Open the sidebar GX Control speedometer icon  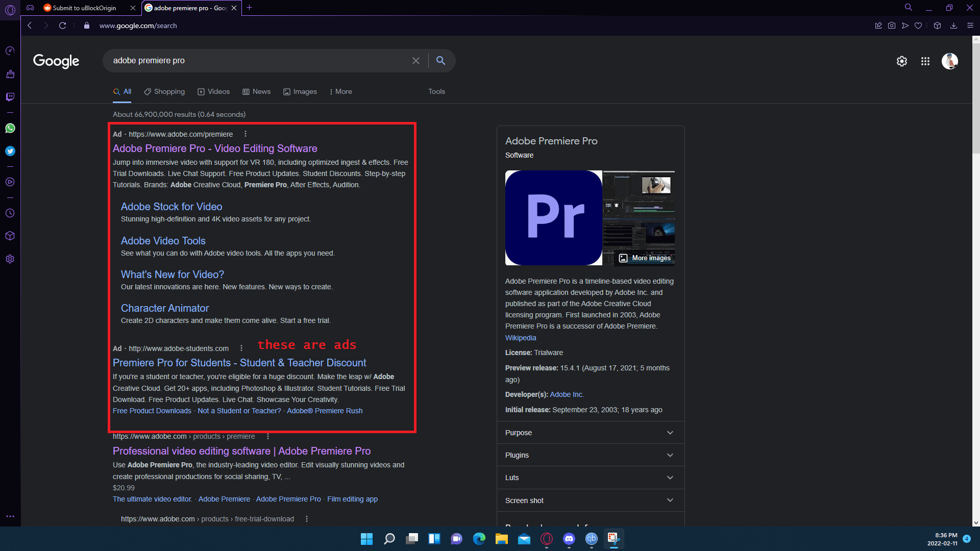pos(10,51)
